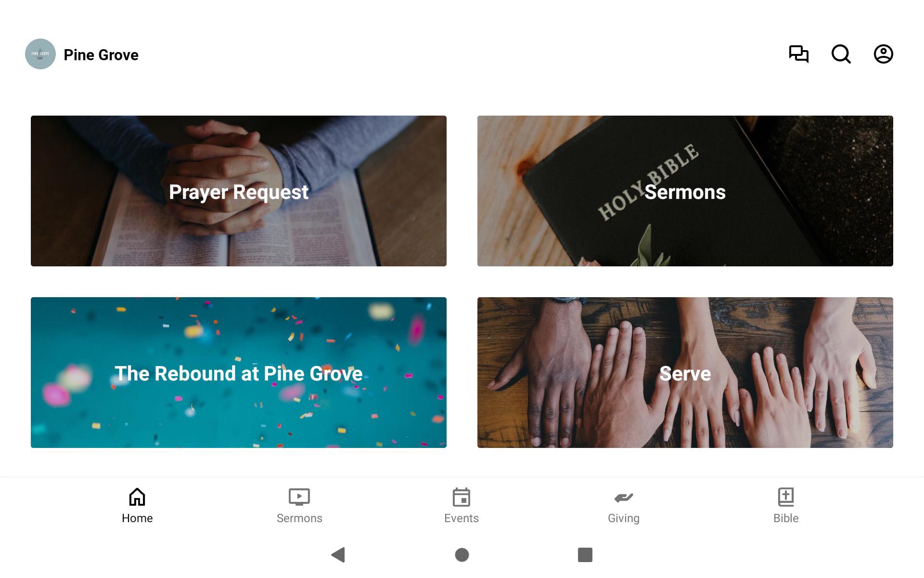This screenshot has width=924, height=578.
Task: Open the Holy Bible Sermons card
Action: click(685, 191)
